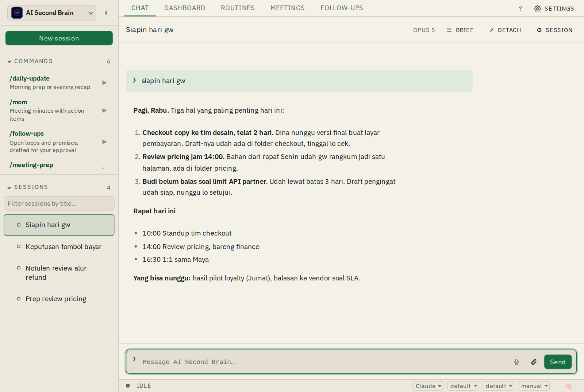The width and height of the screenshot is (584, 392).
Task: Click the paperclip attachment icon
Action: 534,362
